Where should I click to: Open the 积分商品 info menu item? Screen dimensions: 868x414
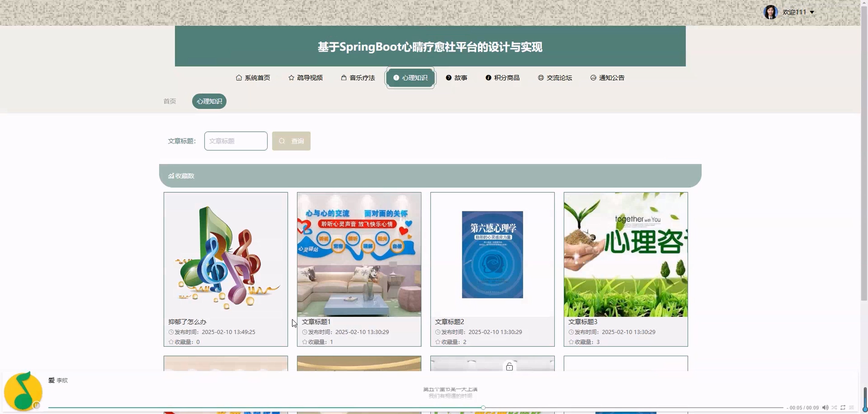(x=502, y=78)
